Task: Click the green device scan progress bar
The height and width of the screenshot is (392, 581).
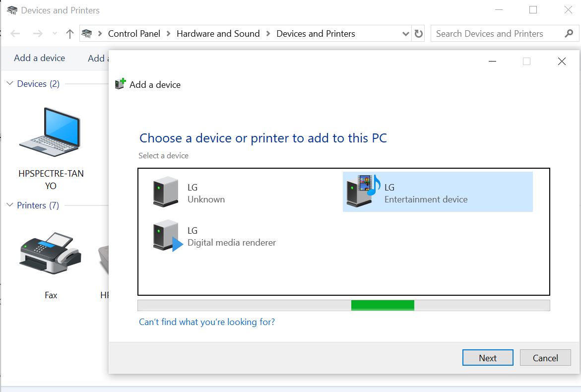Action: [383, 305]
